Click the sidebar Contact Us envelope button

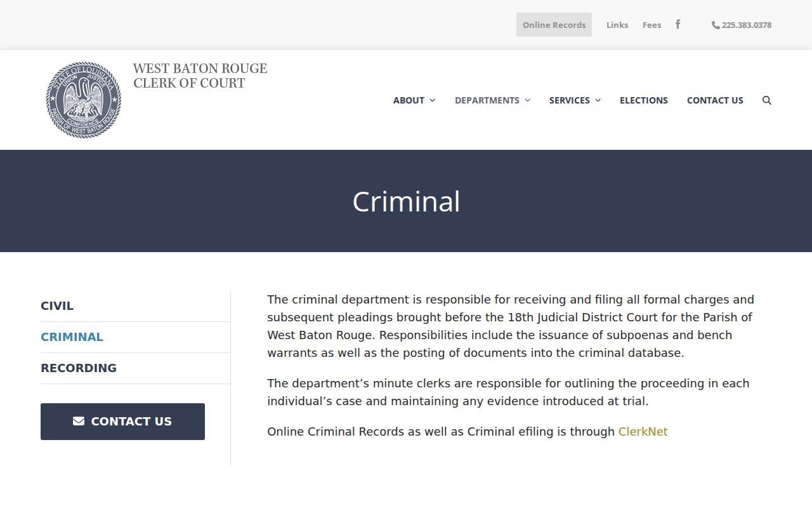pyautogui.click(x=122, y=422)
